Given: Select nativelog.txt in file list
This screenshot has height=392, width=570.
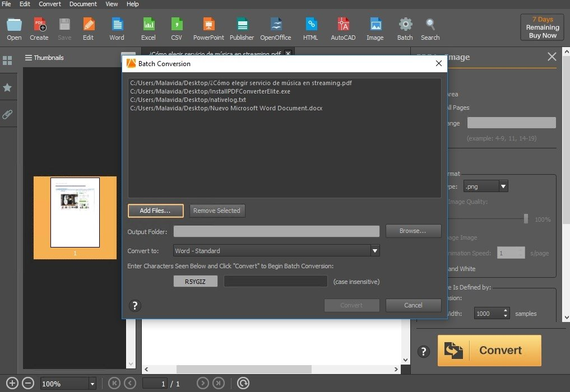Looking at the screenshot, I should point(188,100).
